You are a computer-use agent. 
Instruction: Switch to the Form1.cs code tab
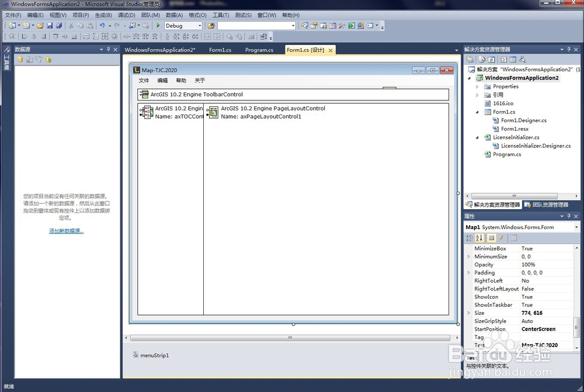pyautogui.click(x=220, y=50)
